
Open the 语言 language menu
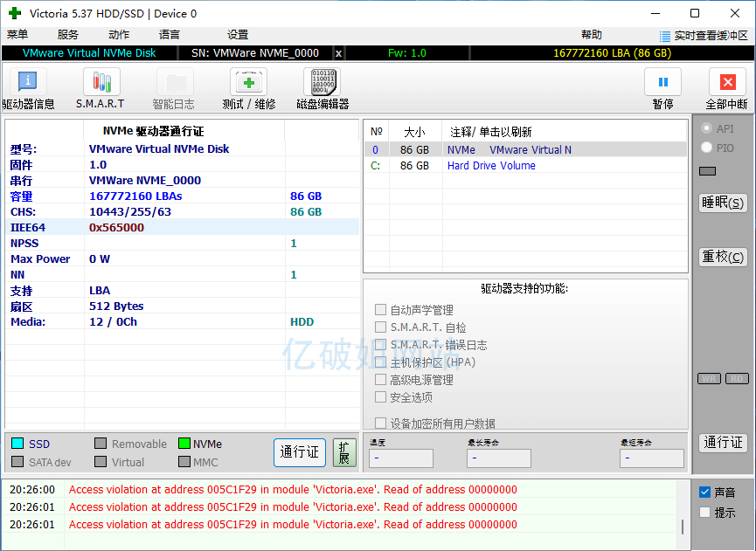[x=170, y=35]
